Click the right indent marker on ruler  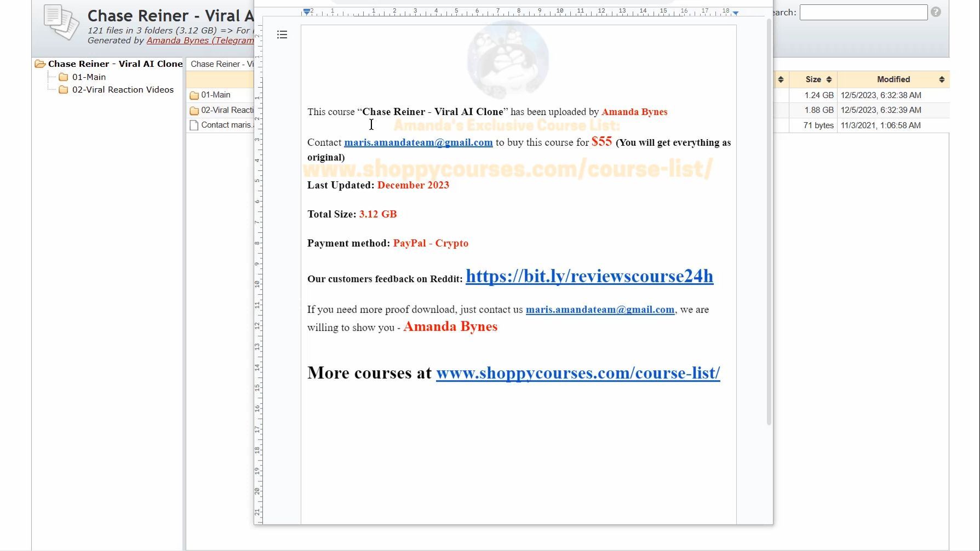(x=736, y=13)
